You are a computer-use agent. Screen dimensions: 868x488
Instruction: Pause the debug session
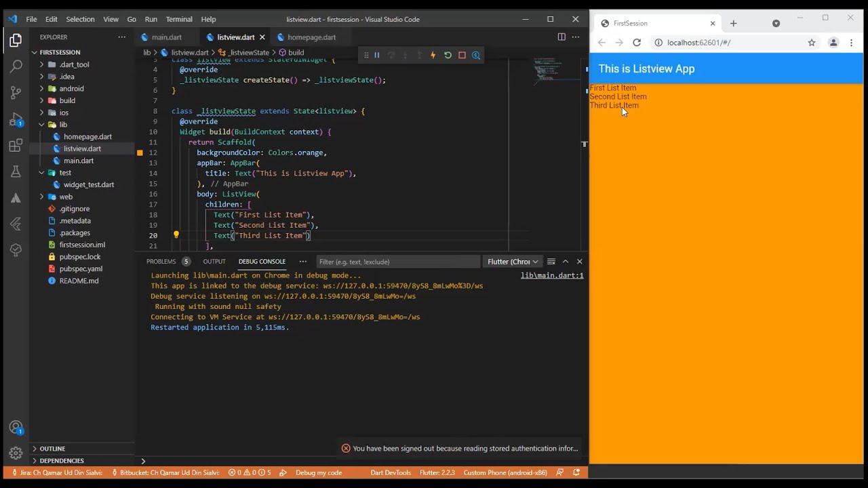pyautogui.click(x=377, y=56)
